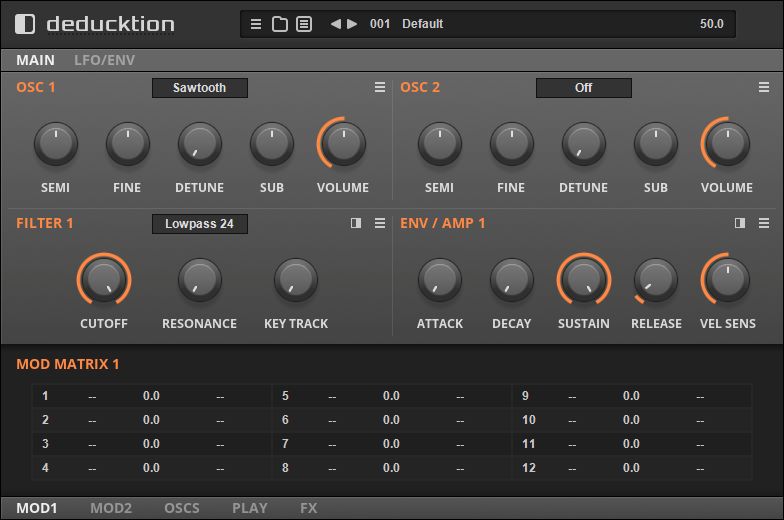Toggle FILTER 1 panel switch icon
This screenshot has height=520, width=784.
point(356,223)
